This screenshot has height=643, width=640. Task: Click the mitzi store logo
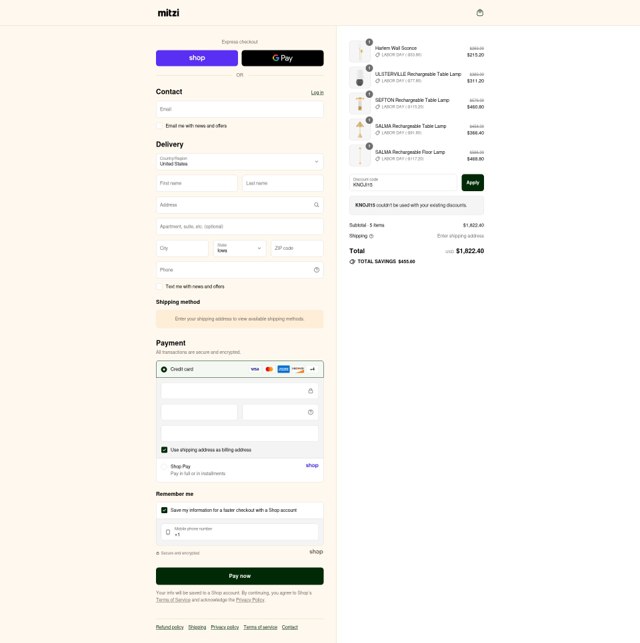tap(168, 13)
